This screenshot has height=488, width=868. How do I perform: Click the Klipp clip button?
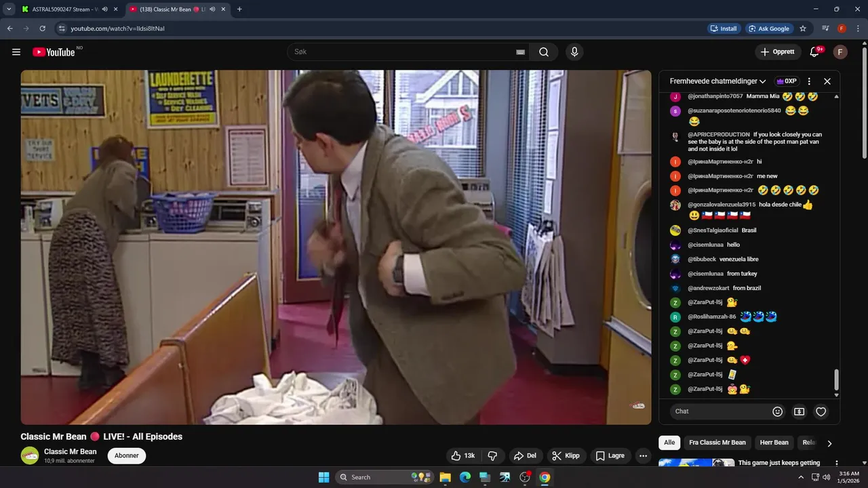[566, 456]
